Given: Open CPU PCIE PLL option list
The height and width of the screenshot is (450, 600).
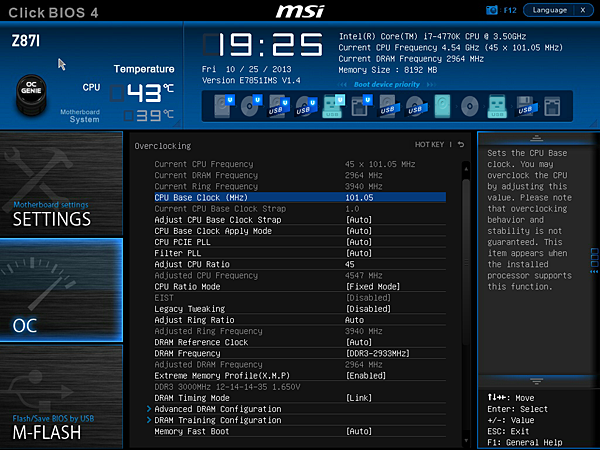Looking at the screenshot, I should point(300,242).
